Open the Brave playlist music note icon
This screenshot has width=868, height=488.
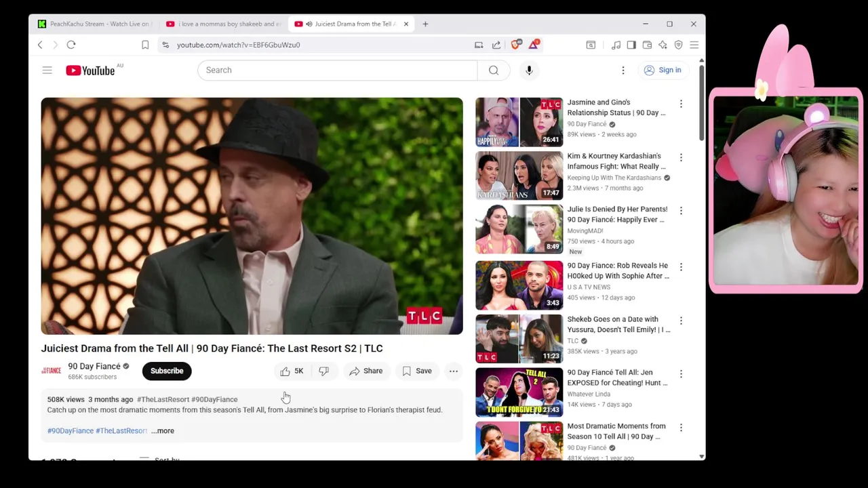pos(616,45)
